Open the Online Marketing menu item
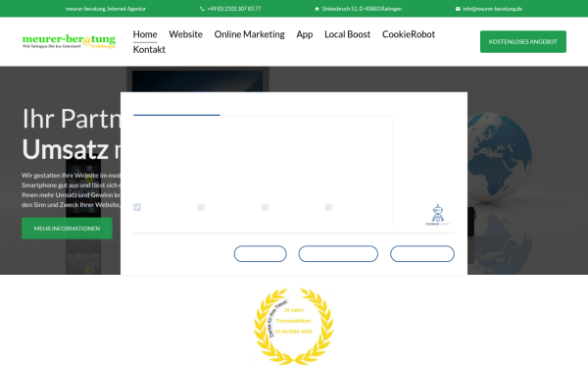Screen dimensions: 588x368 [x=249, y=34]
